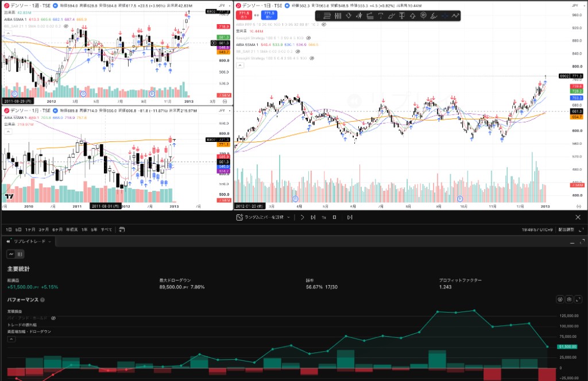588x381 pixels.
Task: Open the time zone clock setting
Action: (x=537, y=229)
